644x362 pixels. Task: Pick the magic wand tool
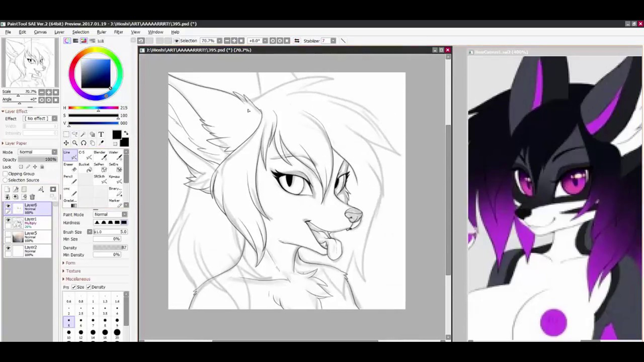click(x=83, y=134)
